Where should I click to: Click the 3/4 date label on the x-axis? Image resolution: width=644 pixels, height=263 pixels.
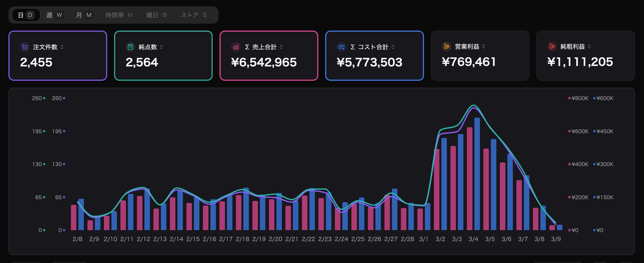pyautogui.click(x=473, y=239)
